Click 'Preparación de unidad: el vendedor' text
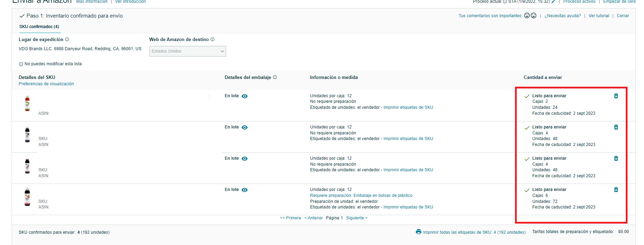The width and height of the screenshot is (644, 245). (x=344, y=201)
